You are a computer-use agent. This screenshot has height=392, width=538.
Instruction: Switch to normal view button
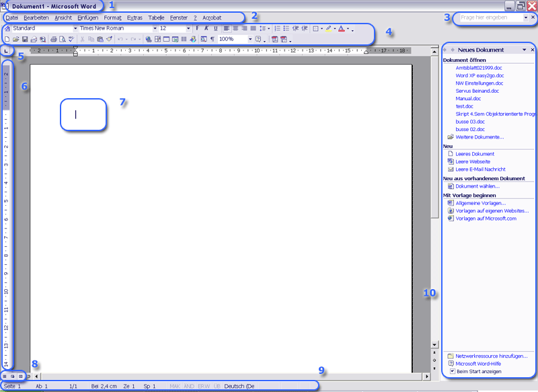pyautogui.click(x=5, y=377)
